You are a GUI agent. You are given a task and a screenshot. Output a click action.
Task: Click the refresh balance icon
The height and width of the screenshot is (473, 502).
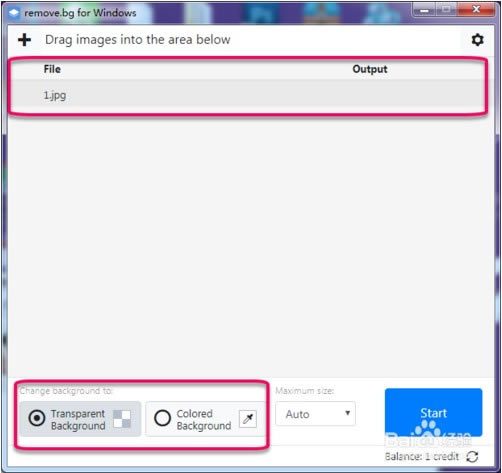pyautogui.click(x=472, y=457)
